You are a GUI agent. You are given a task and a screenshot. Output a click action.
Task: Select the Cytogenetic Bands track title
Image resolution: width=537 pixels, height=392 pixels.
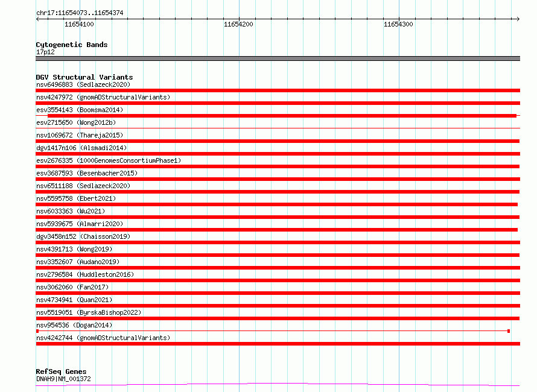(72, 45)
